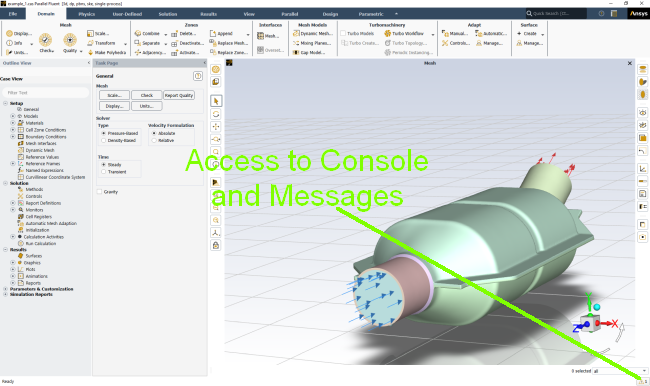This screenshot has height=386, width=650.
Task: Open Dynamic Mesh model
Action: coord(313,34)
